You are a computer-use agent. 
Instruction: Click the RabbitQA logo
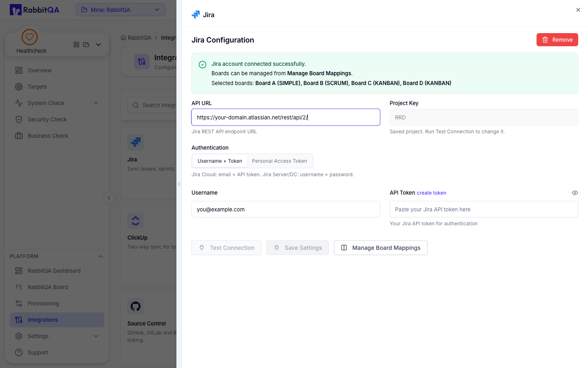pyautogui.click(x=35, y=10)
